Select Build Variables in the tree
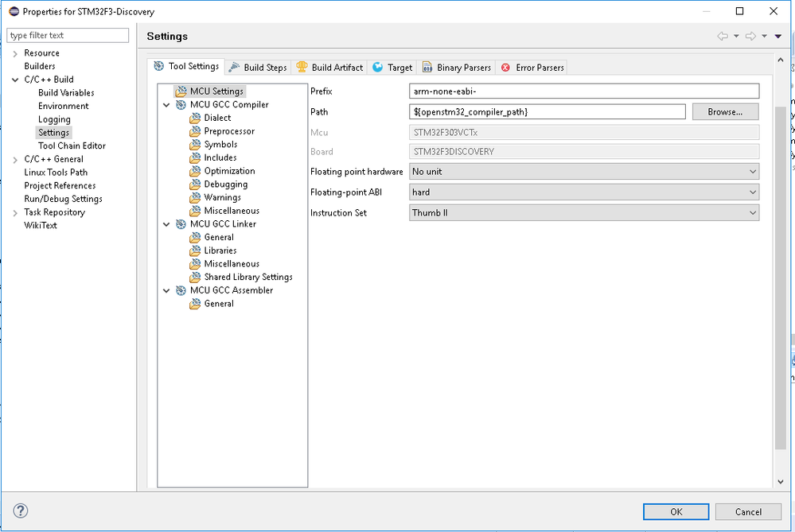Screen dimensions: 795x532 click(66, 93)
